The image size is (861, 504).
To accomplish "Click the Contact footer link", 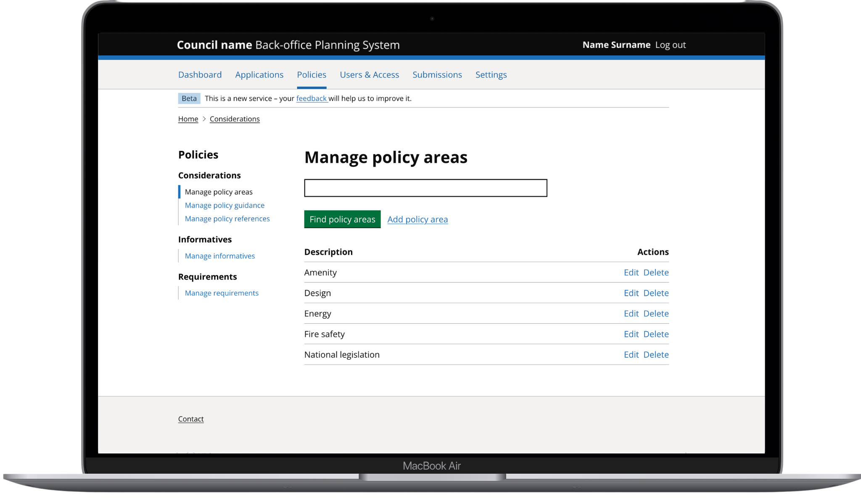I will (x=190, y=419).
